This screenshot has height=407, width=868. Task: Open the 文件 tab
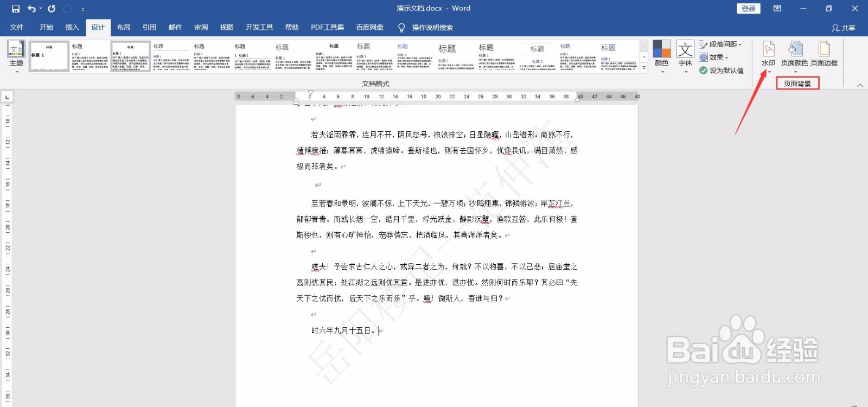click(17, 27)
